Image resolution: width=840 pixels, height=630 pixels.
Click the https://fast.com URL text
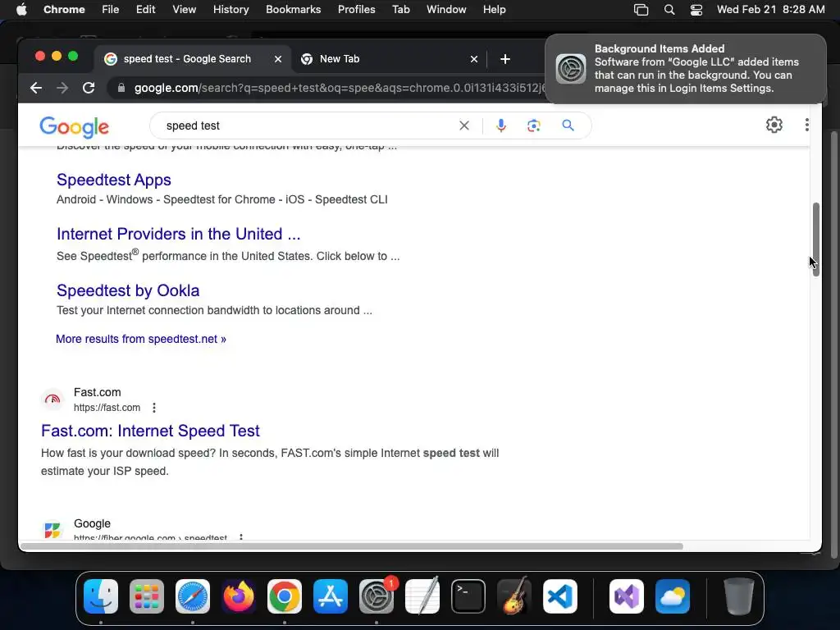click(x=107, y=408)
